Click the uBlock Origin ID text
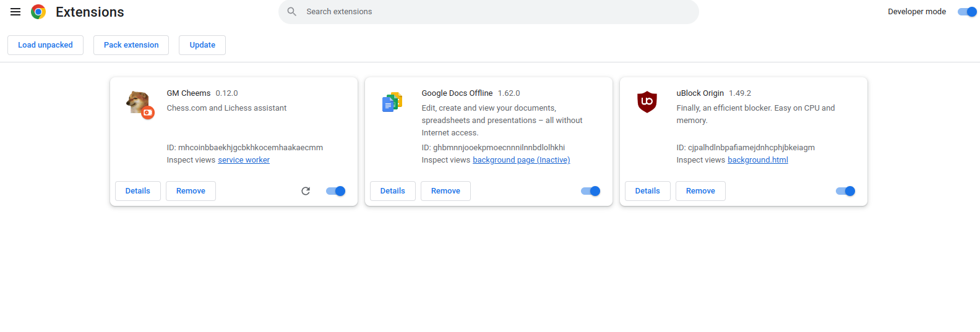980x332 pixels. click(746, 148)
